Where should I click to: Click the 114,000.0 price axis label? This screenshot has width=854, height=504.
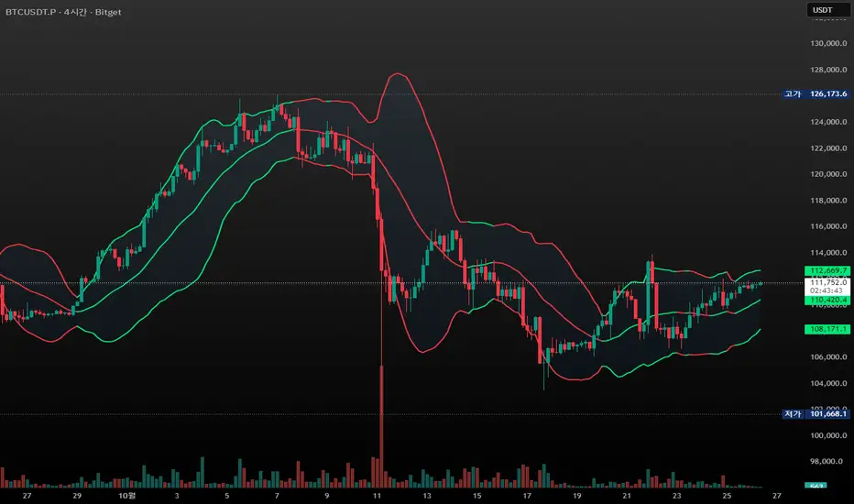tap(828, 253)
